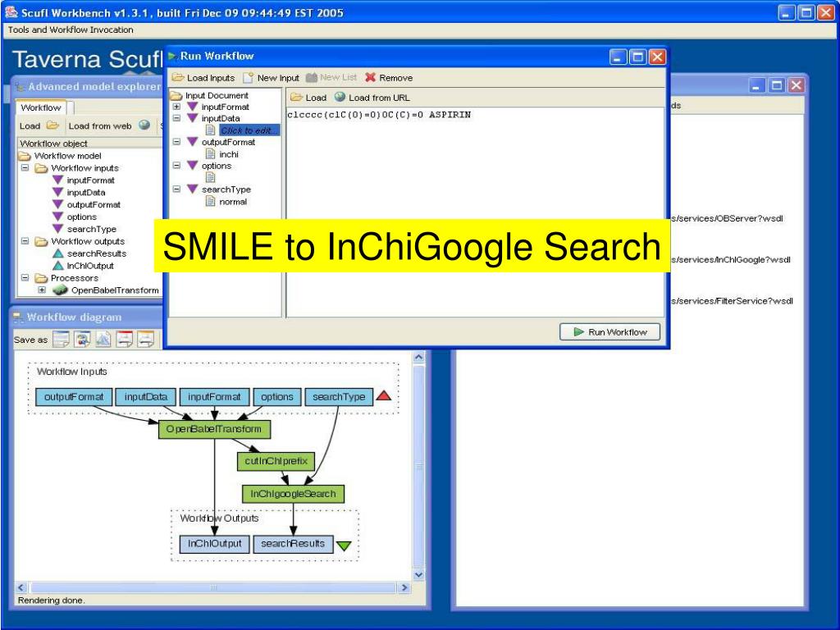
Task: Click the Remove toolbar button
Action: click(390, 78)
